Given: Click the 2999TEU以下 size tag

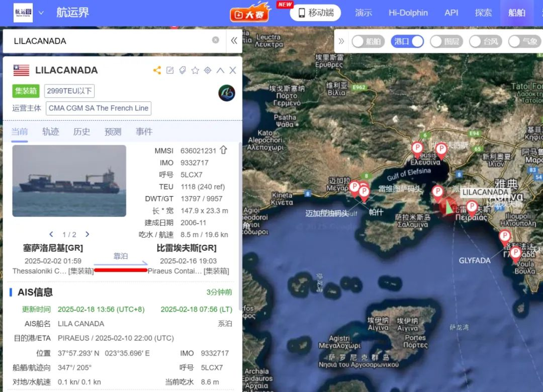Looking at the screenshot, I should click(x=69, y=91).
